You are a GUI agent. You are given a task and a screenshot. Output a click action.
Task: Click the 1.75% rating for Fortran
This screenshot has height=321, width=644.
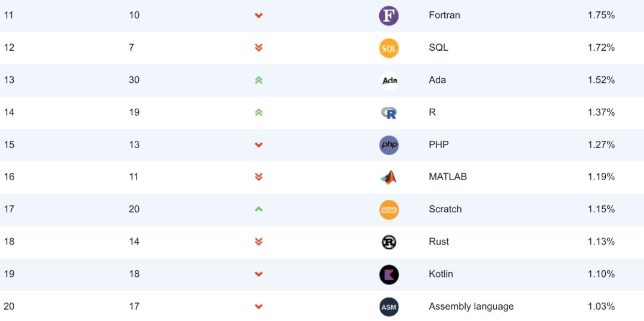601,15
